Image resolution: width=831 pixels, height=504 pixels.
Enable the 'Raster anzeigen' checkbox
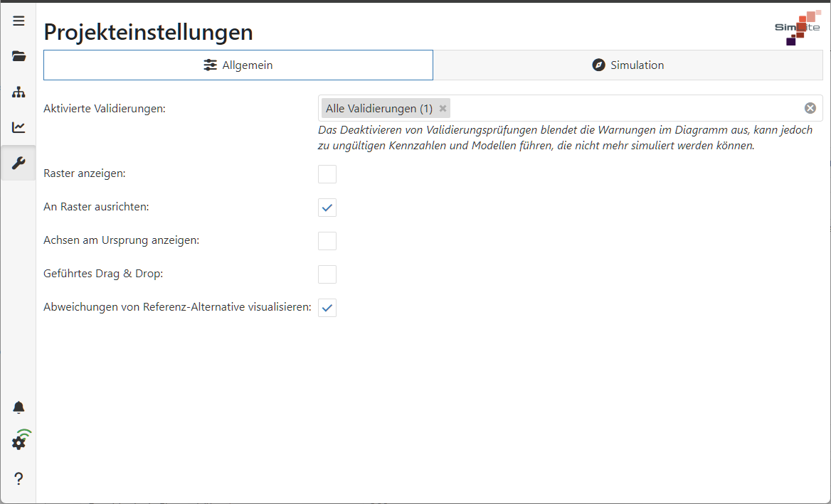pyautogui.click(x=327, y=173)
